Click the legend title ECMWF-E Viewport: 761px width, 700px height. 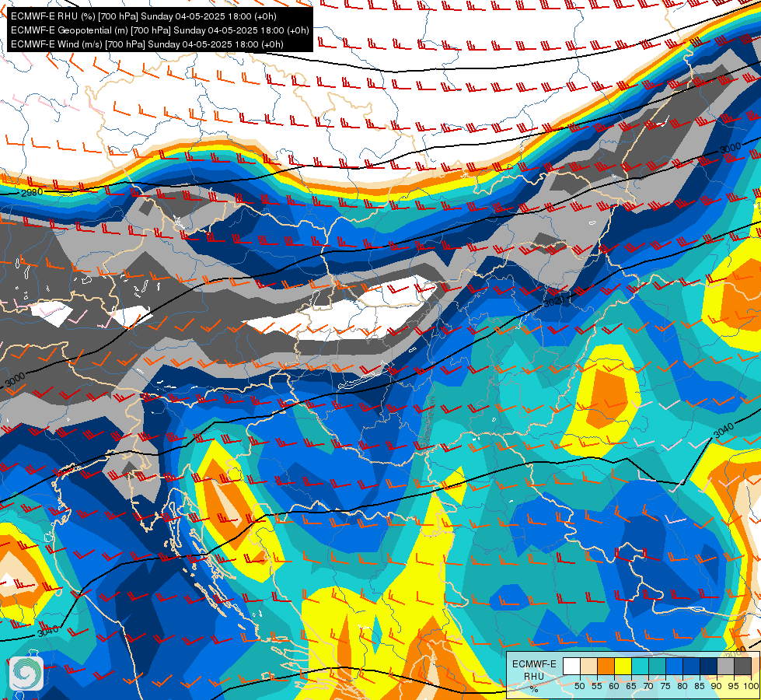pos(534,664)
